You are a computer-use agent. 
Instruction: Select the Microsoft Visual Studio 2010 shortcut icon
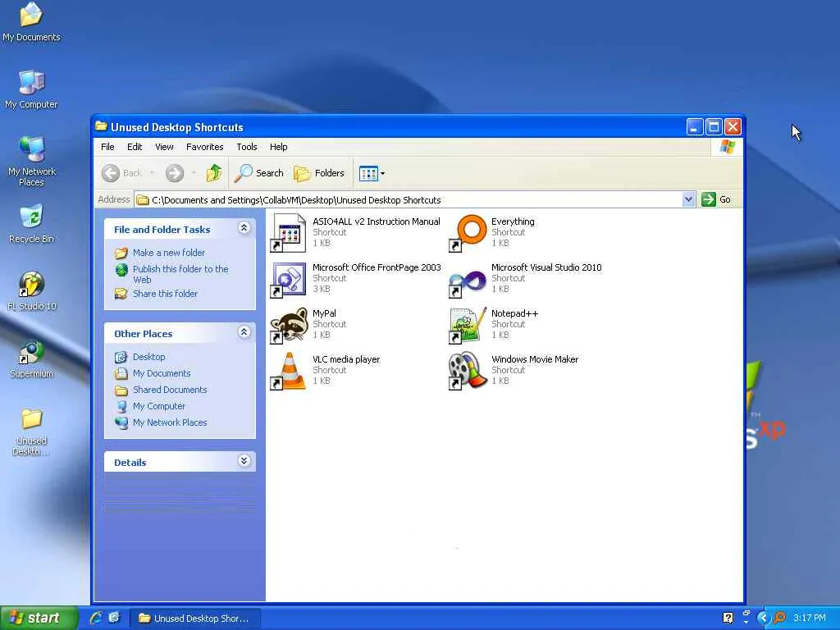pyautogui.click(x=467, y=281)
